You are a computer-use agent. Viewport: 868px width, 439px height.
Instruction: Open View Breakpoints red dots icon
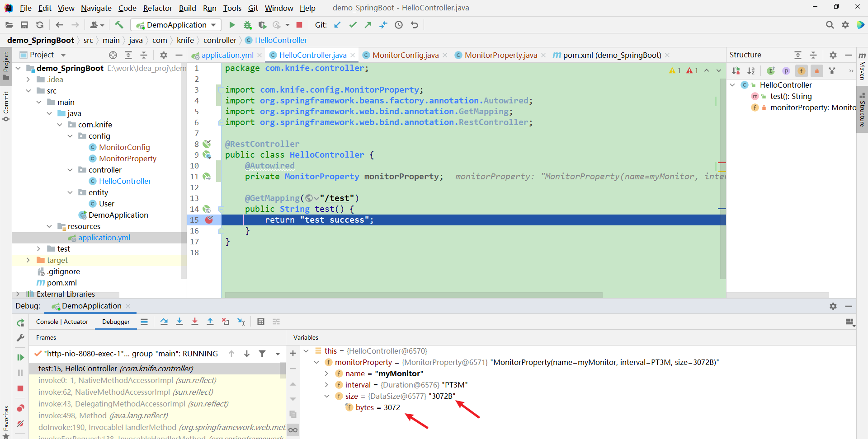20,408
